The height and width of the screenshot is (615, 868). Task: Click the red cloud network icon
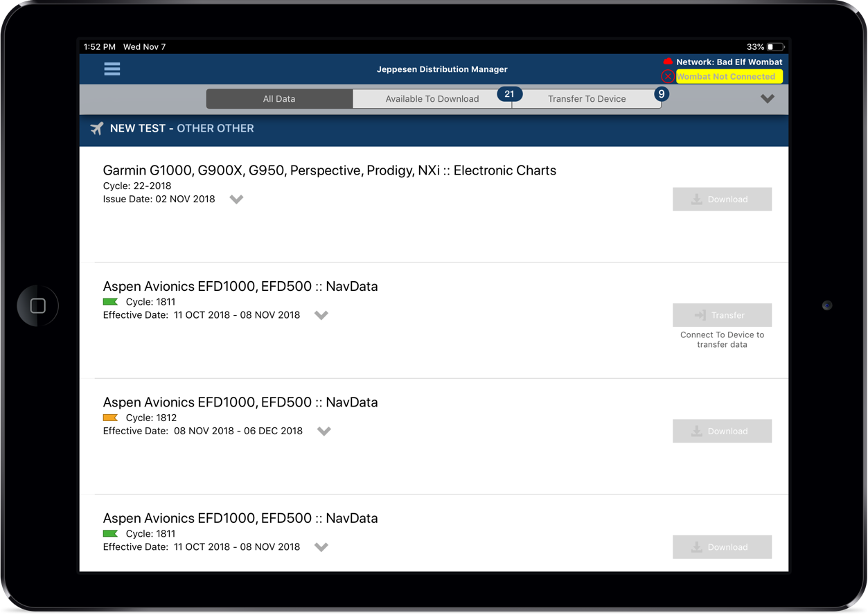[x=668, y=62]
